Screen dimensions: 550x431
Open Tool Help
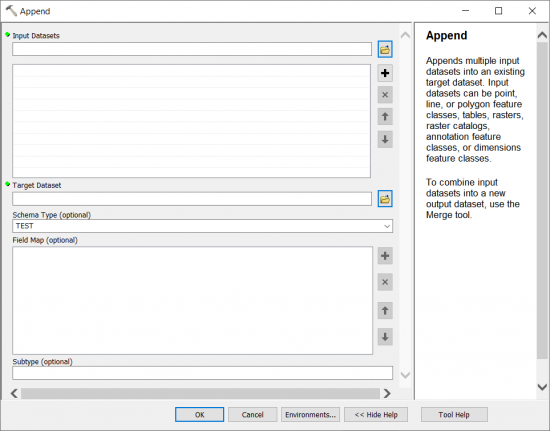tap(454, 415)
